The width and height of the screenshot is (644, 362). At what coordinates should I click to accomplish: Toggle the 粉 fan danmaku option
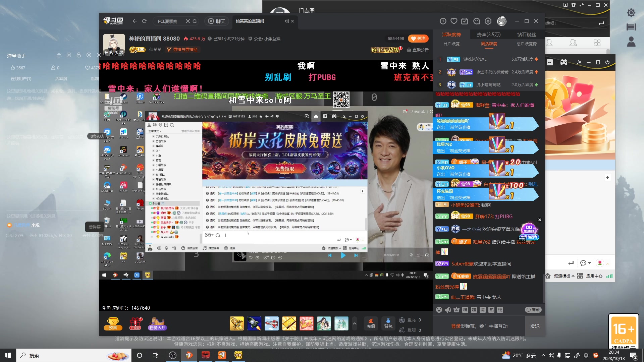pyautogui.click(x=465, y=310)
